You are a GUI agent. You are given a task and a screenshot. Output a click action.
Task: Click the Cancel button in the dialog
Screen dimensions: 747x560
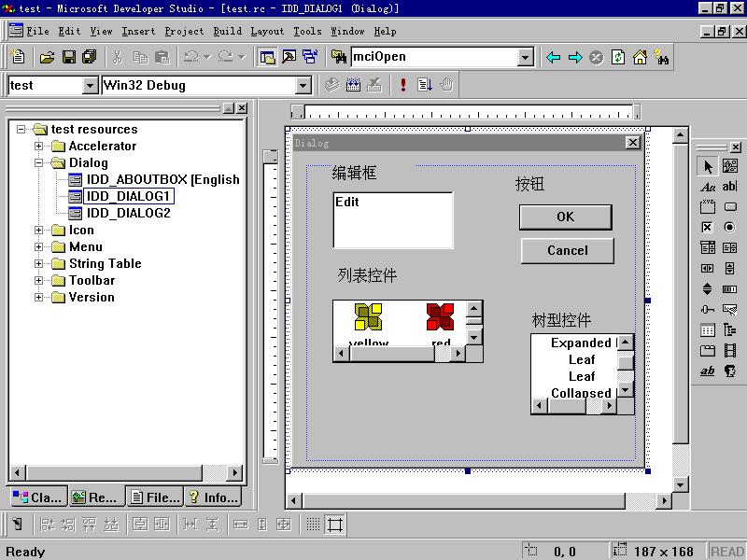(x=568, y=250)
